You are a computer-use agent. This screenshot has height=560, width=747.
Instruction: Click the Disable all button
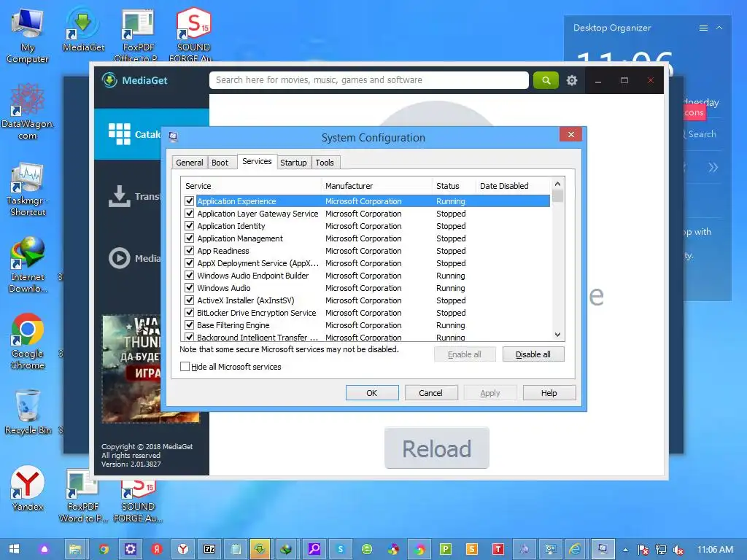[533, 354]
